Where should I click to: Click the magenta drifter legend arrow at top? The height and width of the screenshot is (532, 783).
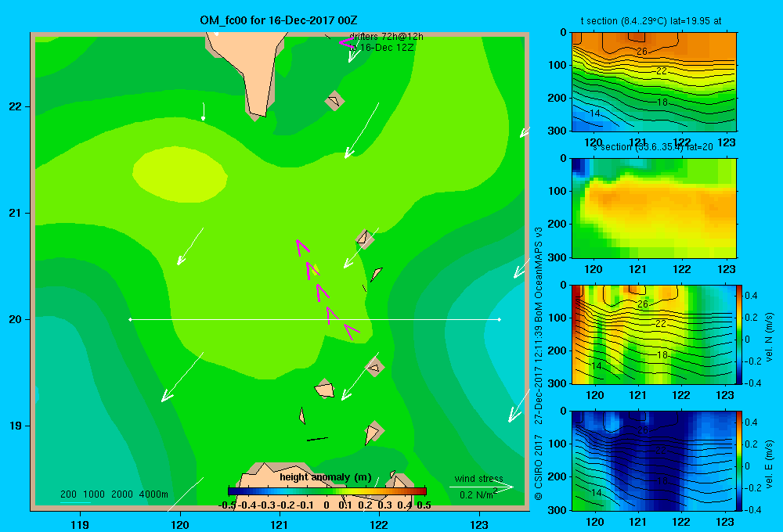347,42
